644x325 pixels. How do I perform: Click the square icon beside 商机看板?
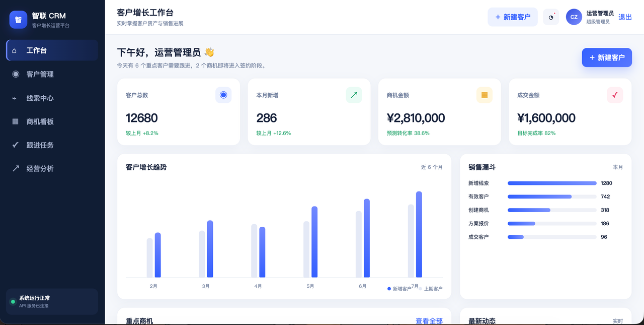click(x=15, y=121)
